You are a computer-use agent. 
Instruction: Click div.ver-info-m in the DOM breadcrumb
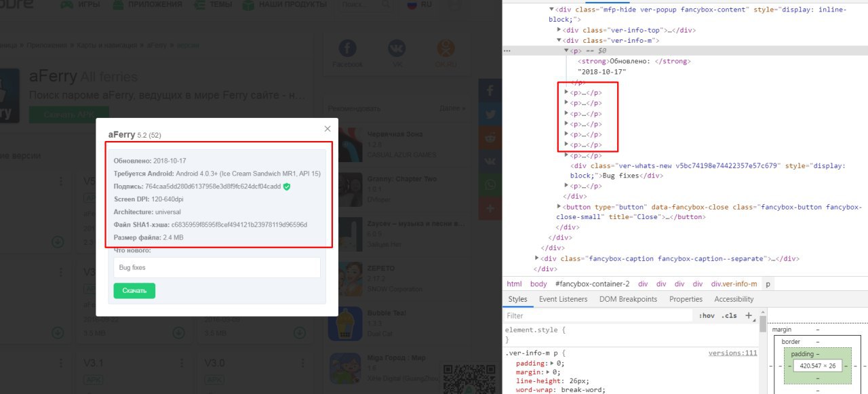pos(734,284)
